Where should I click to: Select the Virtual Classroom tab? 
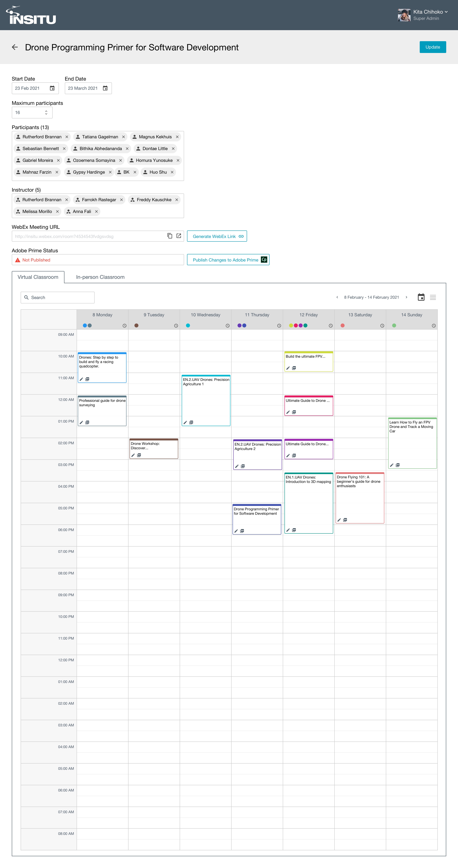coord(38,277)
